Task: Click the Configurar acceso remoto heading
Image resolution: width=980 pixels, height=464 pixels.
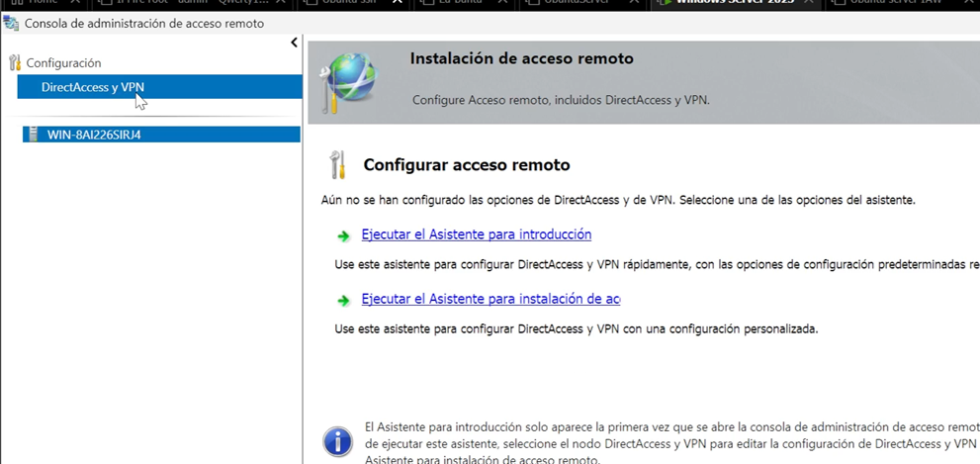Action: (467, 165)
